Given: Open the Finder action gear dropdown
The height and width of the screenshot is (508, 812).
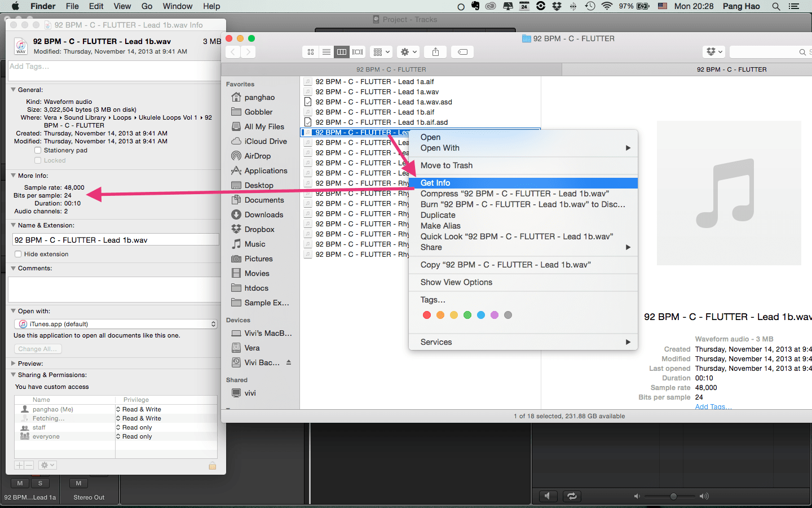Looking at the screenshot, I should coord(408,52).
